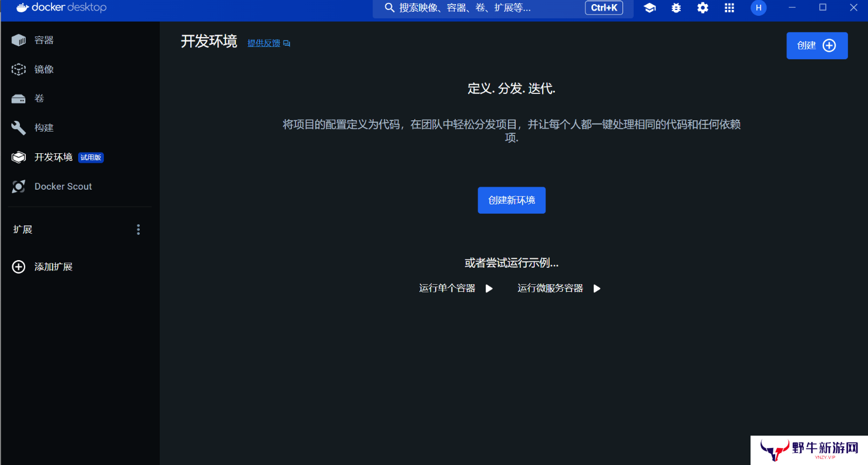Go to 镜像 in the sidebar
868x465 pixels.
click(44, 69)
